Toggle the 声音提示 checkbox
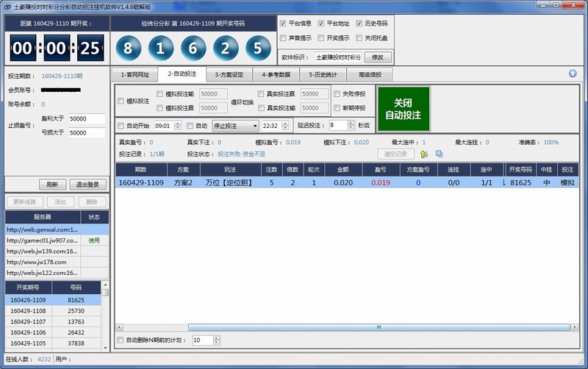The height and width of the screenshot is (369, 588). (284, 37)
